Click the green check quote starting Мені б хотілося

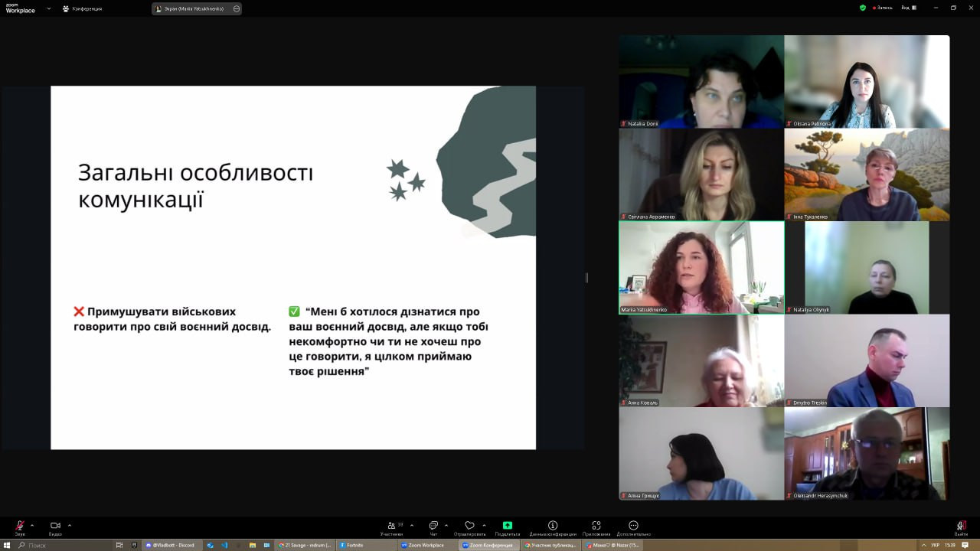tap(388, 341)
